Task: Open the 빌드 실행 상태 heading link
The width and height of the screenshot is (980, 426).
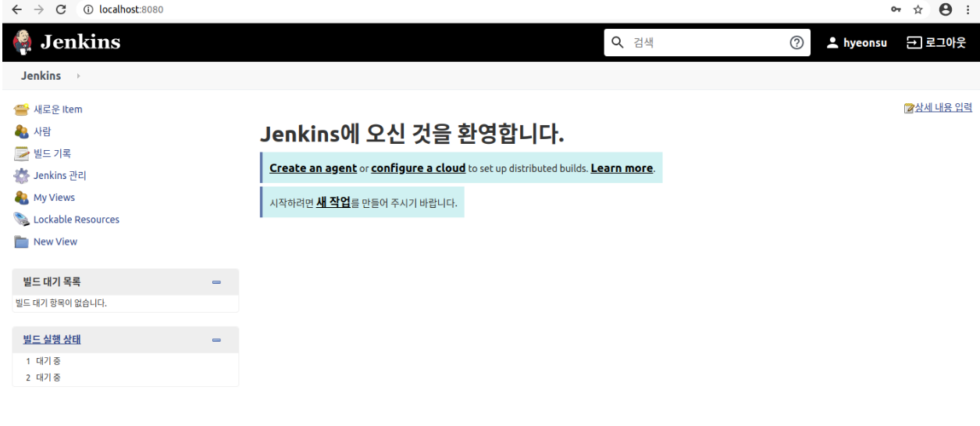Action: pyautogui.click(x=52, y=339)
